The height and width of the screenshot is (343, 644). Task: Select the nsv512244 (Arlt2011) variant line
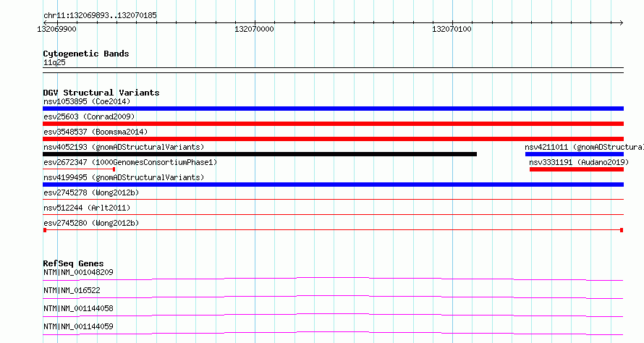(333, 215)
